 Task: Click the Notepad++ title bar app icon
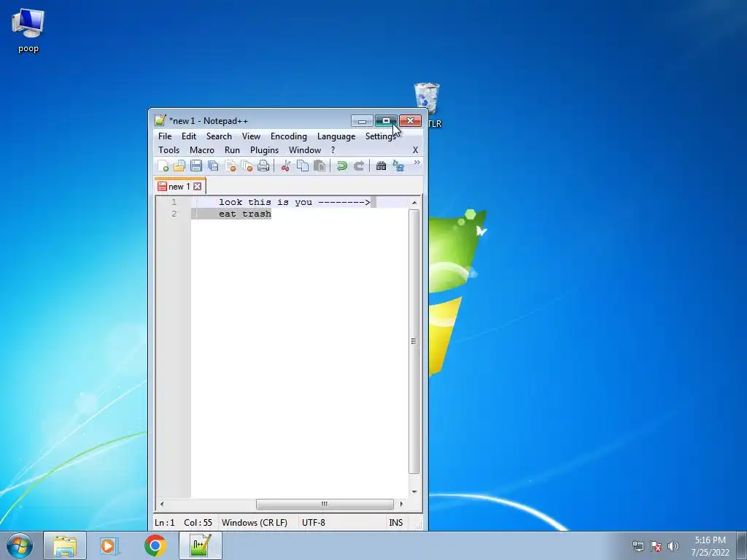[x=160, y=120]
